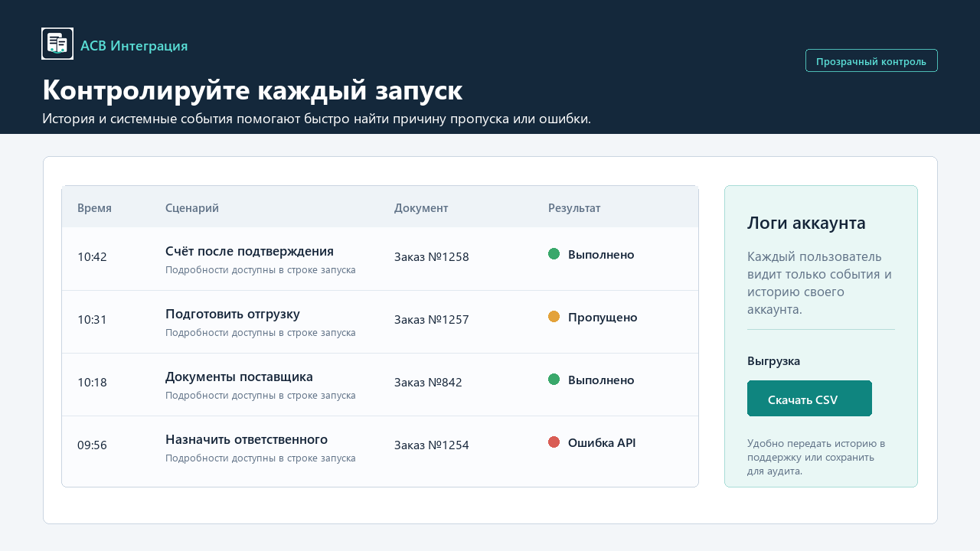Viewport: 980px width, 551px height.
Task: Select the 10:42 time cell
Action: pos(92,257)
